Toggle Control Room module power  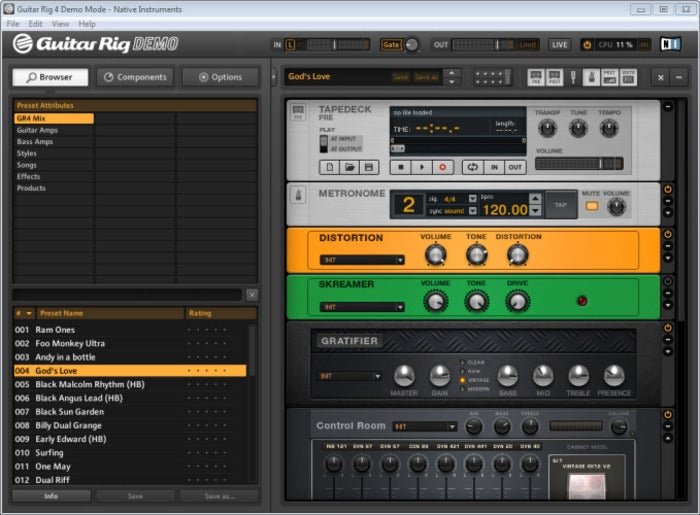click(668, 415)
